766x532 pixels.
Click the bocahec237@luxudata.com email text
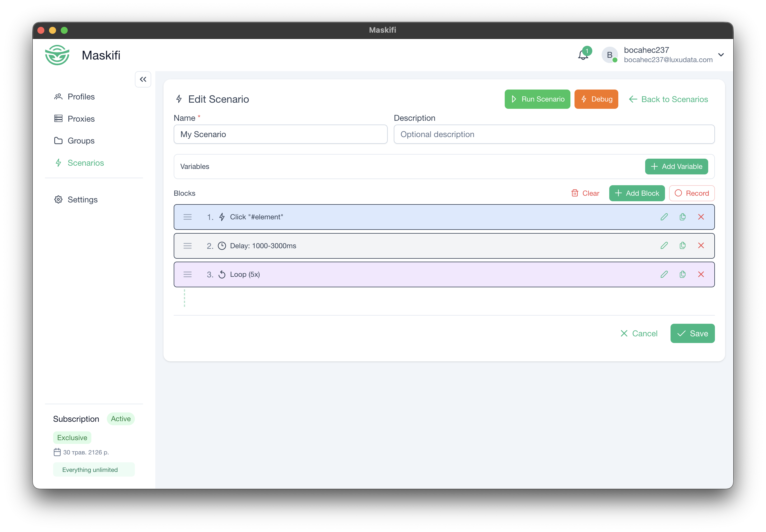click(x=668, y=60)
